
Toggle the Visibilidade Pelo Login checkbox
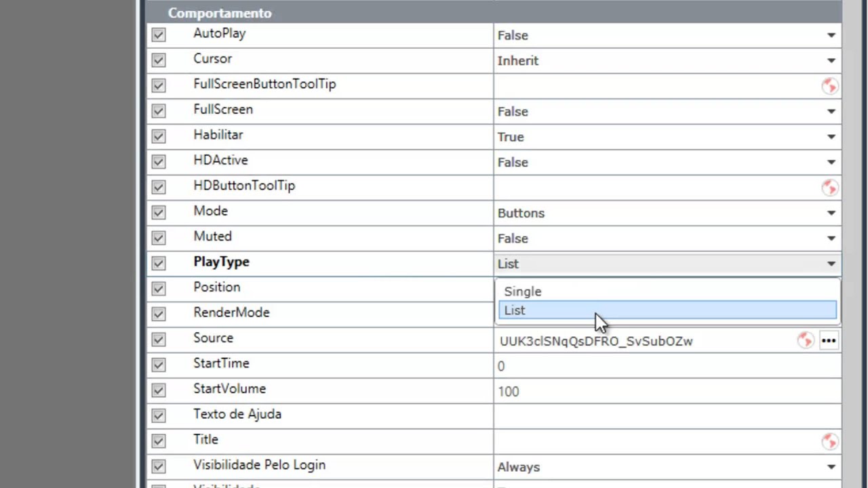click(x=159, y=467)
